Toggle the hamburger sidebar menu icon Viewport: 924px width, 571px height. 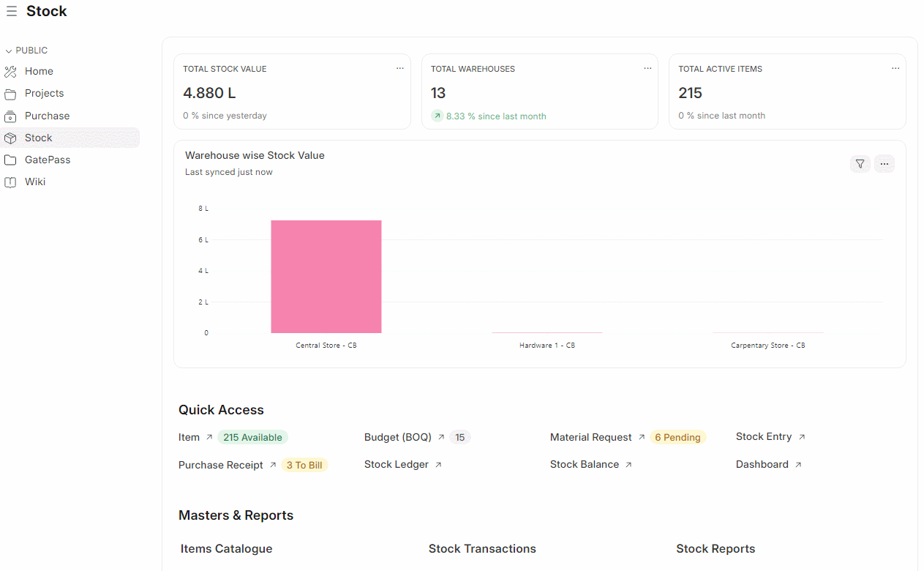(12, 12)
